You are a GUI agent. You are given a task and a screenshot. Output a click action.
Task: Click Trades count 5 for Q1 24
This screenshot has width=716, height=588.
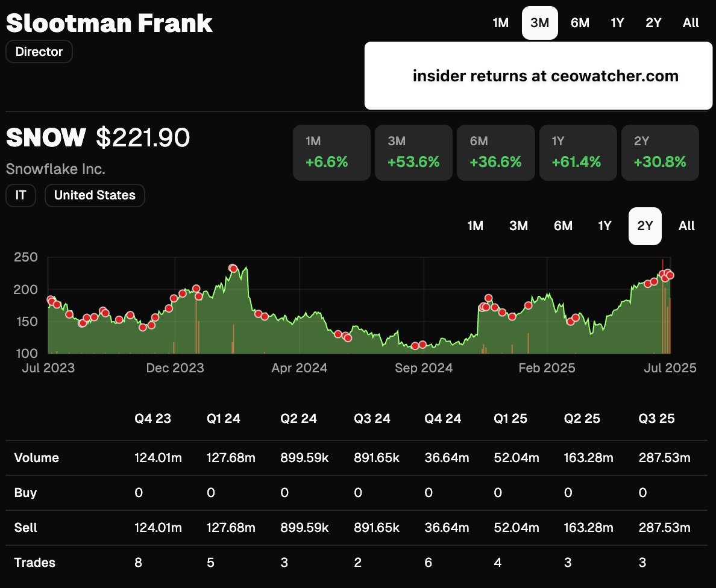tap(210, 563)
